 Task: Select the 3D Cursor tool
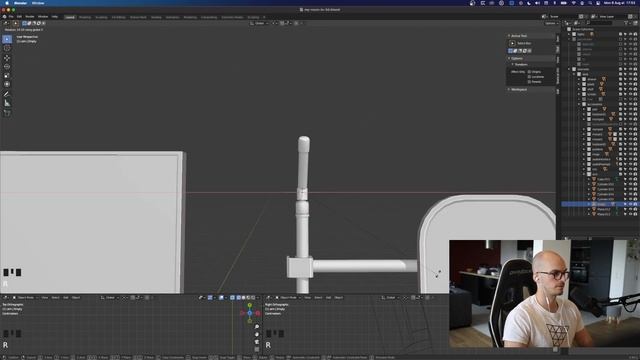(7, 48)
